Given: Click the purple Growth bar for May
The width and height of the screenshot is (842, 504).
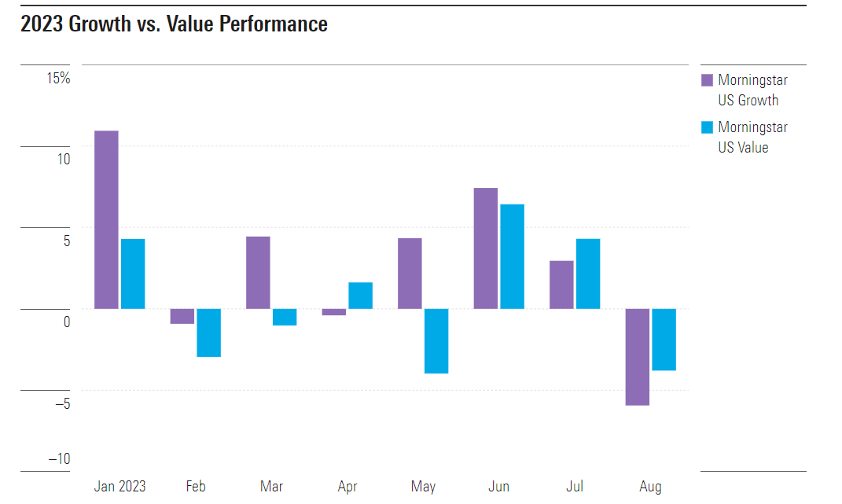Looking at the screenshot, I should click(410, 274).
